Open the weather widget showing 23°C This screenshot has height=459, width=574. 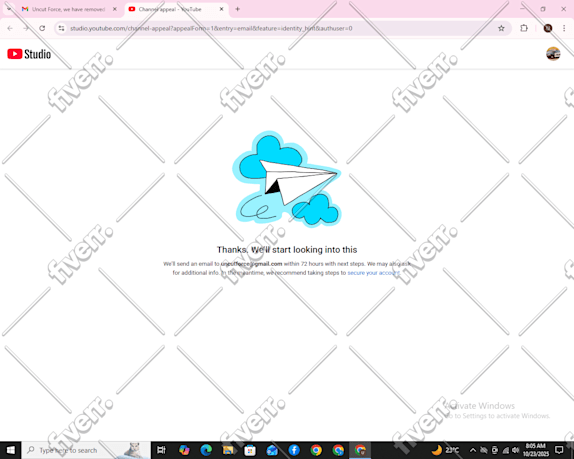tap(445, 450)
